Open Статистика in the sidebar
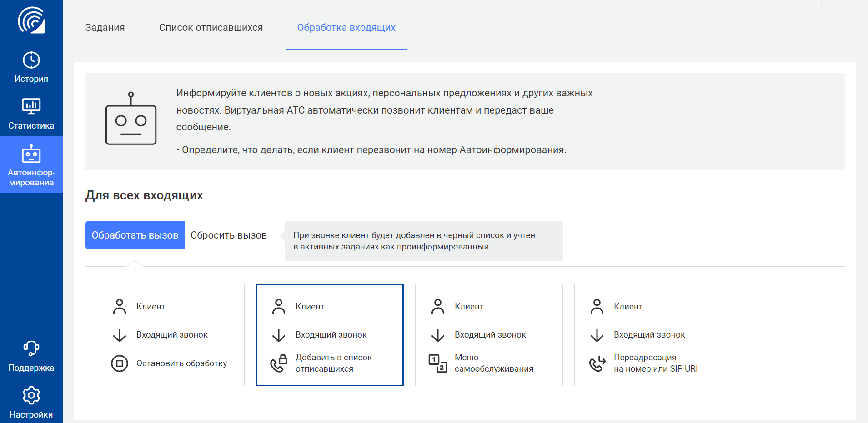Screen dimensions: 868x423 [x=31, y=114]
